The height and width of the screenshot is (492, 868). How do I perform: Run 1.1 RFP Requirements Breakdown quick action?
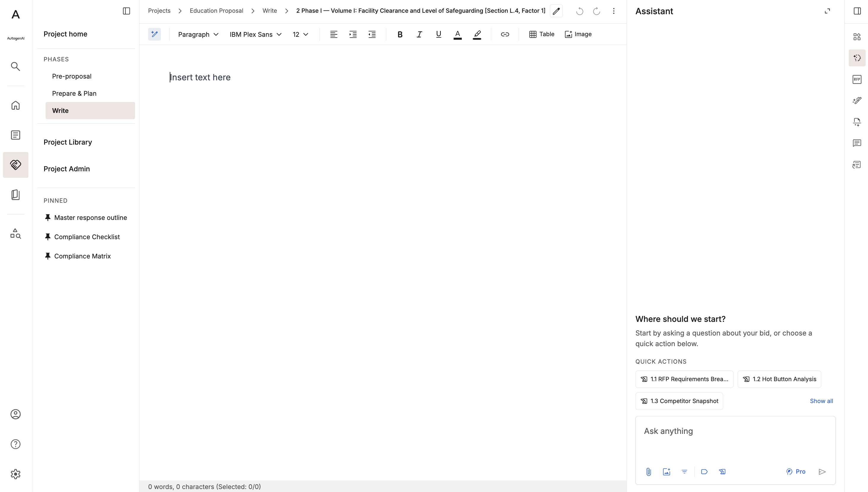(x=684, y=379)
